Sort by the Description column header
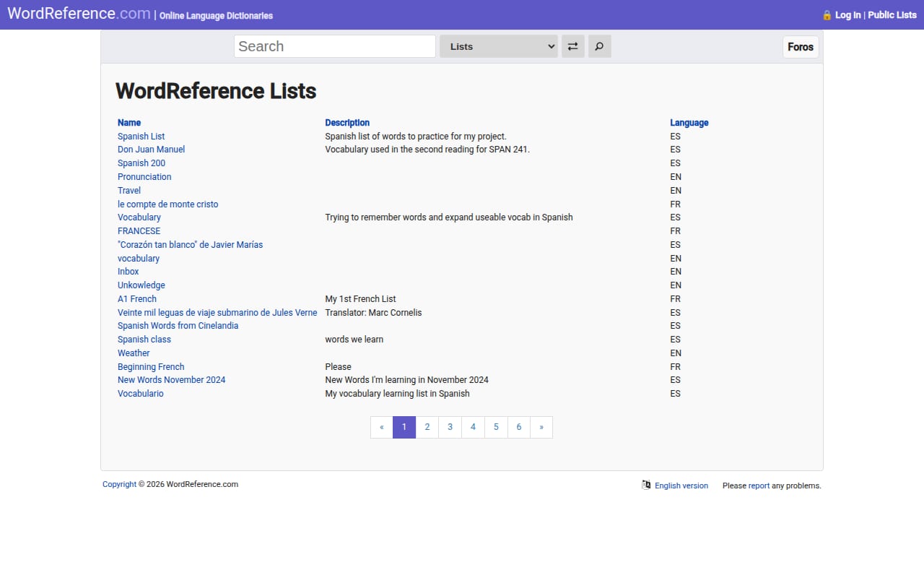The width and height of the screenshot is (924, 578). (x=347, y=123)
